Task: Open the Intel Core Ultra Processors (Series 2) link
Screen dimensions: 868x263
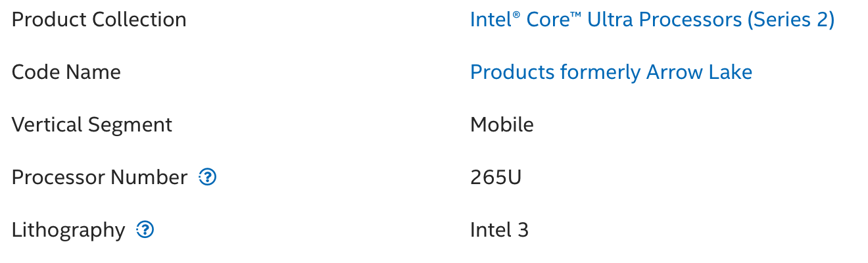Action: tap(652, 20)
